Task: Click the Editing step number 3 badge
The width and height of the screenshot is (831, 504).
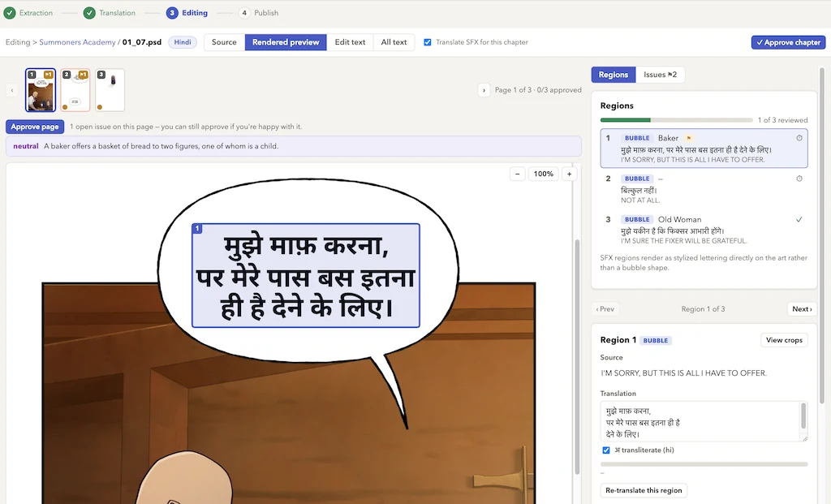Action: pos(172,13)
